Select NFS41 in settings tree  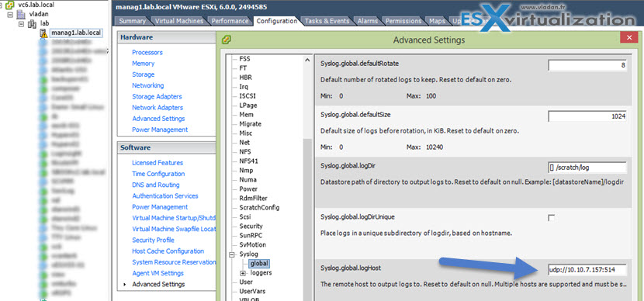(x=248, y=161)
